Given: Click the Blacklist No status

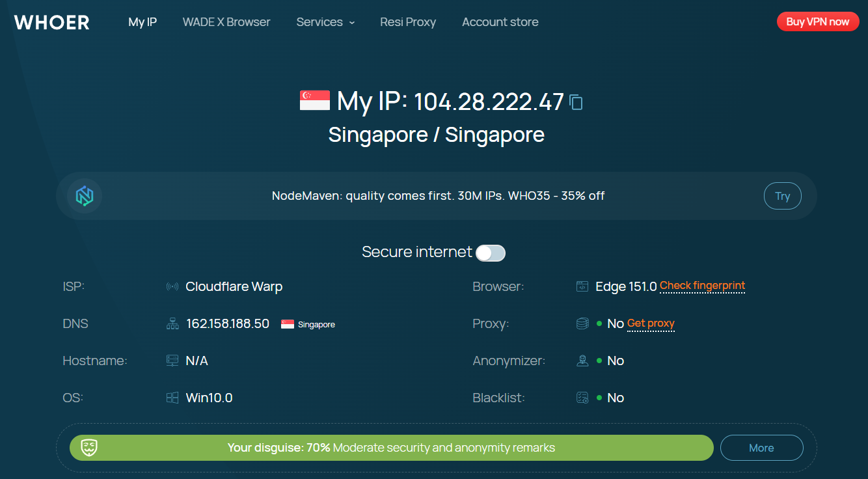Looking at the screenshot, I should pos(616,398).
